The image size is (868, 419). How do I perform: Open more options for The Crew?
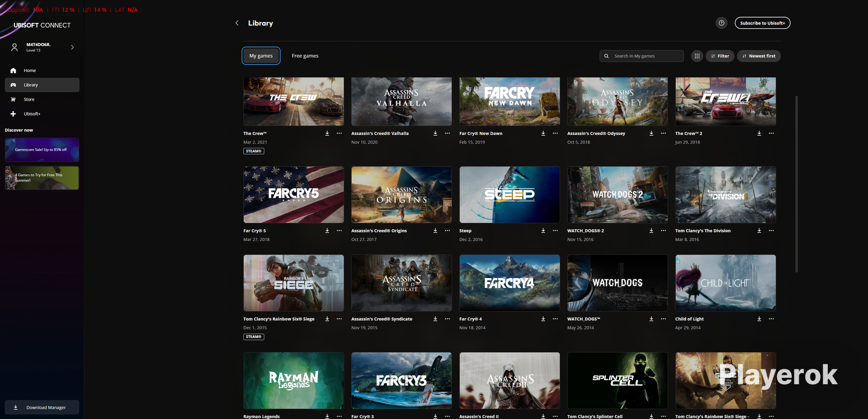pos(339,133)
